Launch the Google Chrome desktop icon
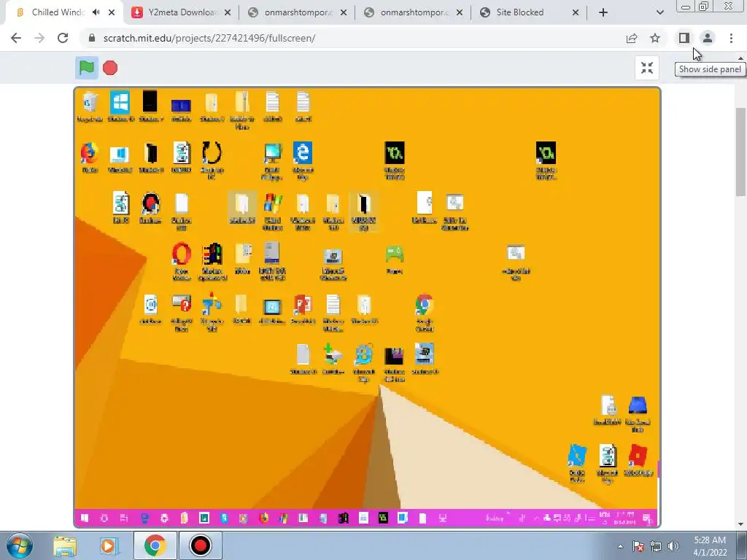The image size is (747, 560). [x=424, y=306]
